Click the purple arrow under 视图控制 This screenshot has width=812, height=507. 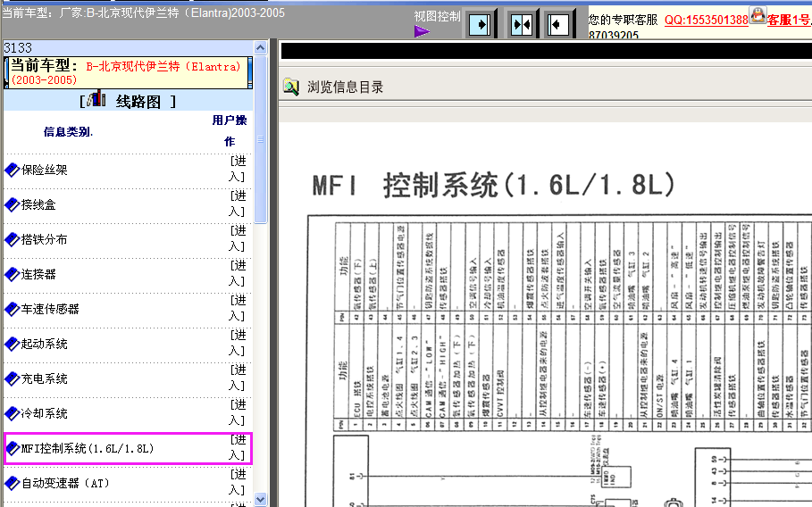[x=423, y=31]
